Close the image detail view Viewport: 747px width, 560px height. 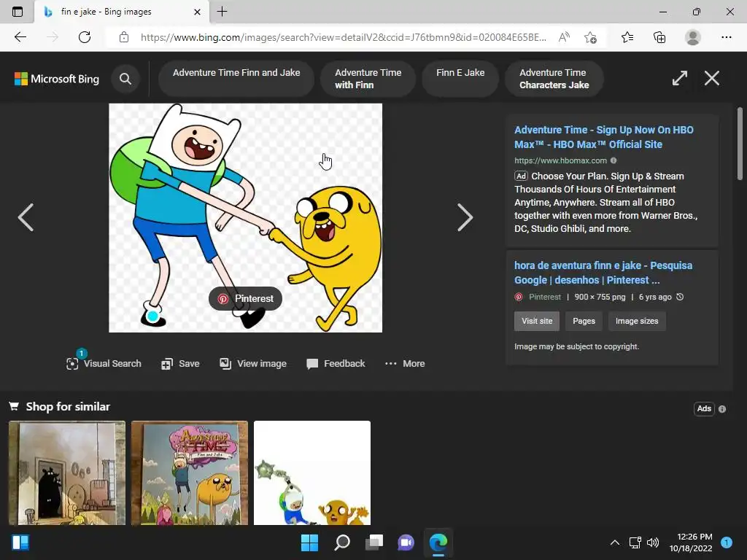712,78
